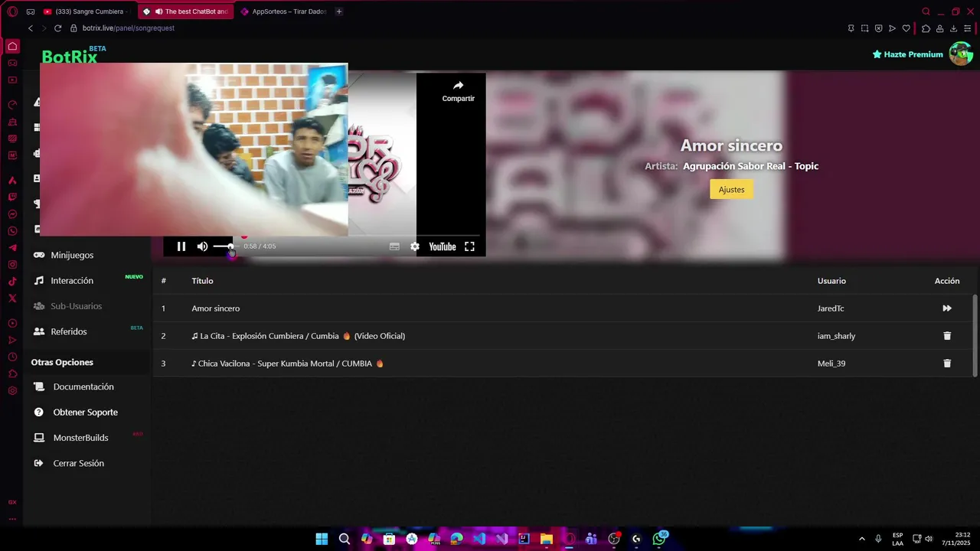This screenshot has width=980, height=551.
Task: Open Easy Setup sliders icon
Action: (967, 28)
